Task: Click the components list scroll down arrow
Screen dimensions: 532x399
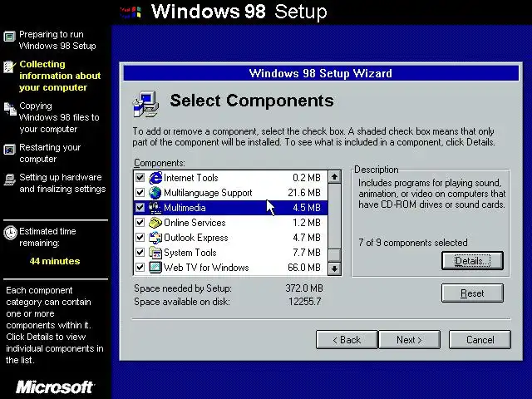Action: (334, 268)
